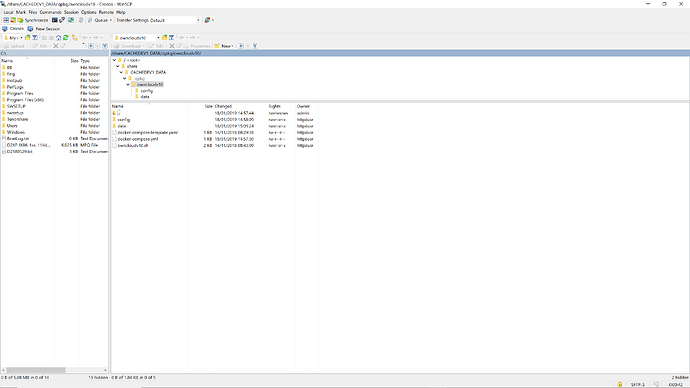690x388 pixels.
Task: Click the Synchronize button
Action: [x=33, y=20]
